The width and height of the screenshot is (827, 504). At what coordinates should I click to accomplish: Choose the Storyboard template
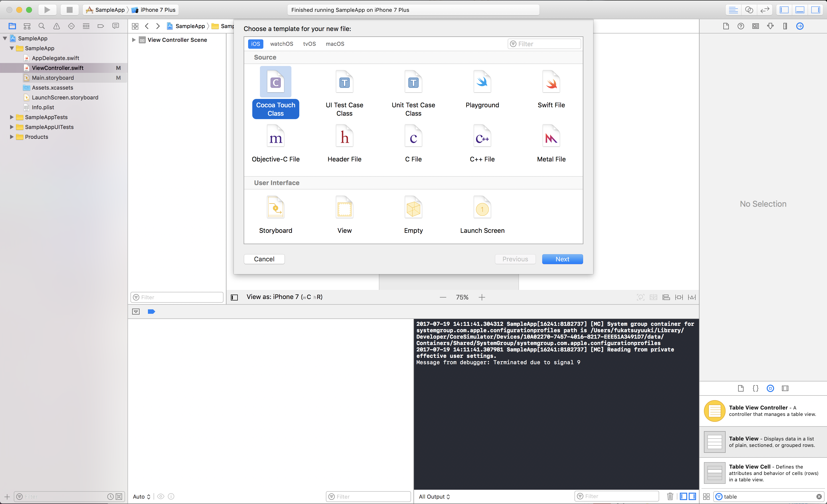[x=276, y=215]
